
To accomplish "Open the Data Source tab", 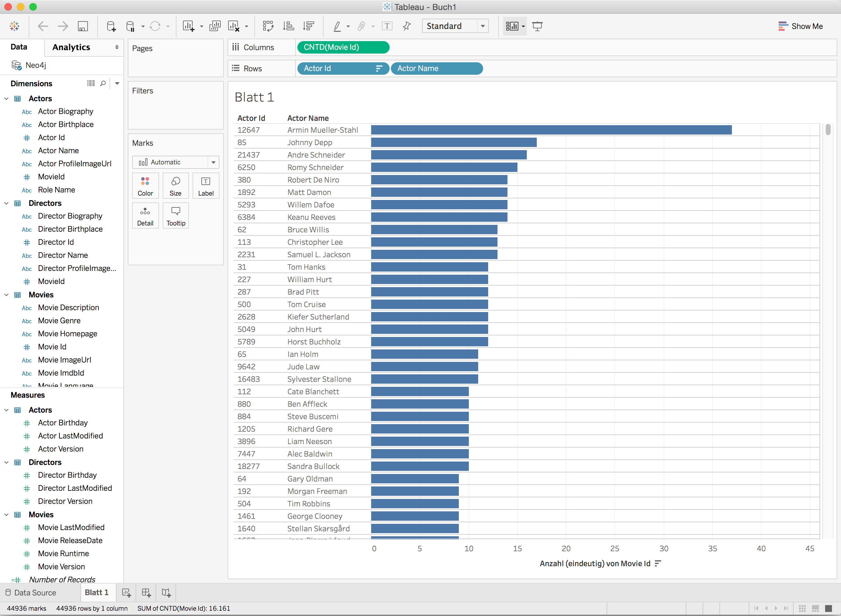I will click(31, 593).
